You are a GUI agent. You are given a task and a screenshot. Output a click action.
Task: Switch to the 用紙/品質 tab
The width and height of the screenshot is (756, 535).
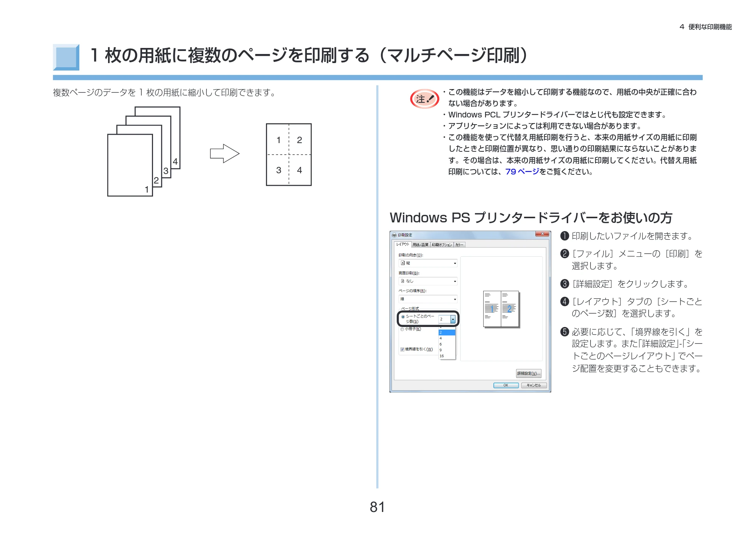coord(421,245)
